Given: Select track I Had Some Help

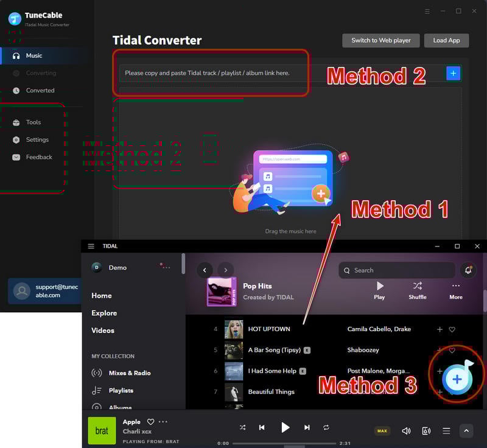Looking at the screenshot, I should click(x=272, y=371).
